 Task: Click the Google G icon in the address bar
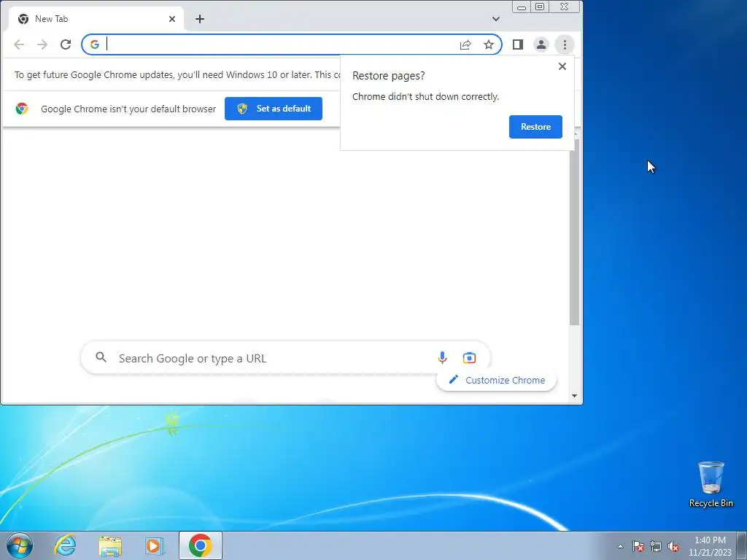[x=95, y=44]
